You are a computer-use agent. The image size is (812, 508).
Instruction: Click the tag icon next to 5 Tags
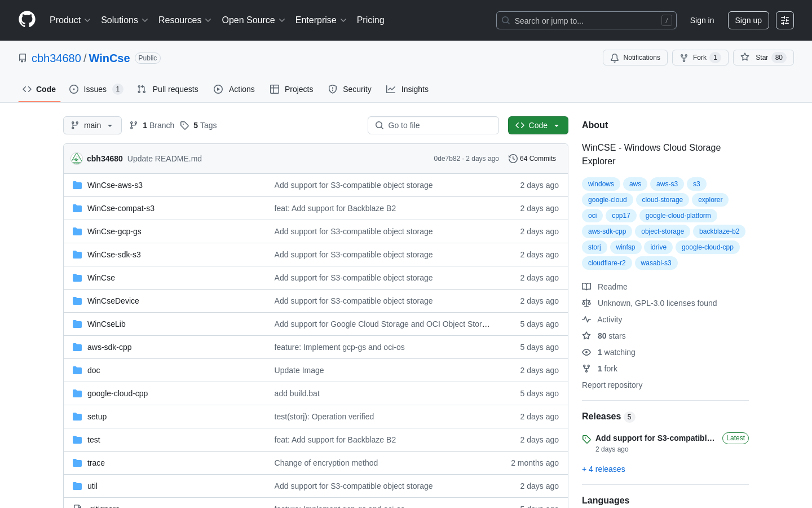click(x=184, y=125)
